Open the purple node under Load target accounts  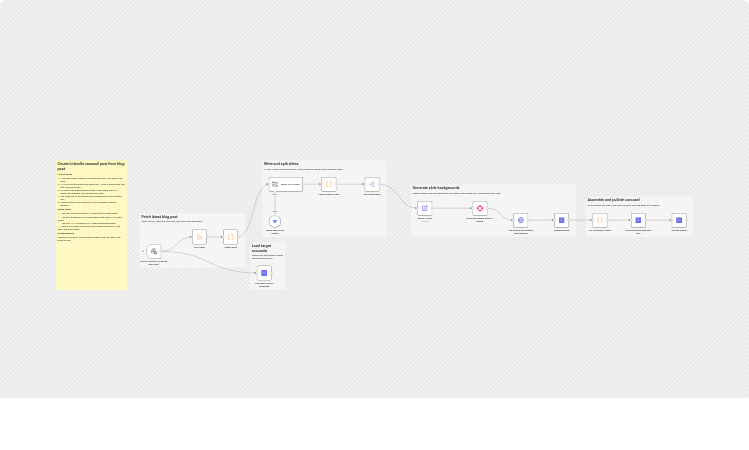click(x=264, y=273)
